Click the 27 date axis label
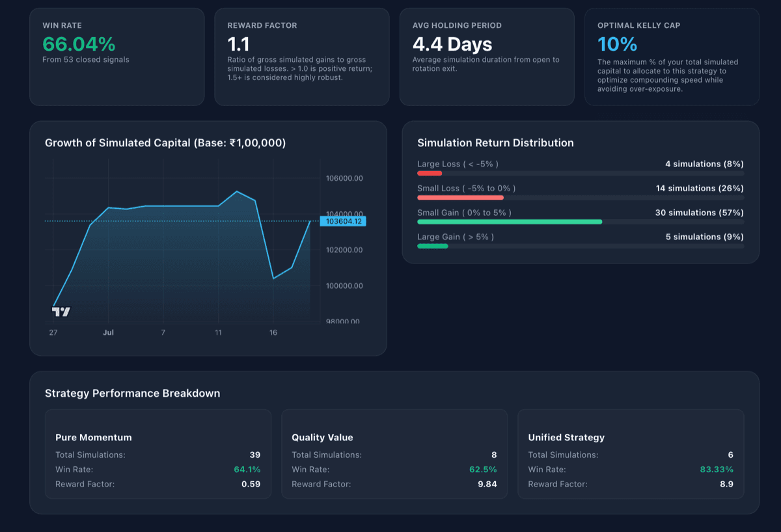The image size is (781, 532). [53, 332]
